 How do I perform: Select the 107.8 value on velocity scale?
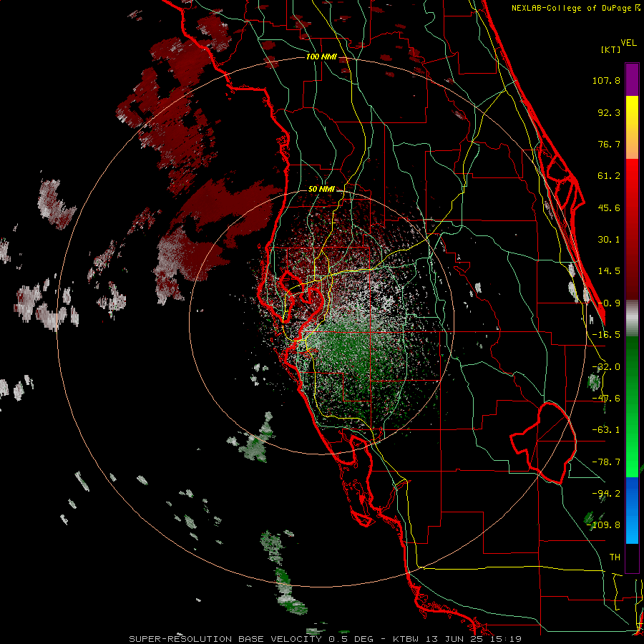pos(606,80)
